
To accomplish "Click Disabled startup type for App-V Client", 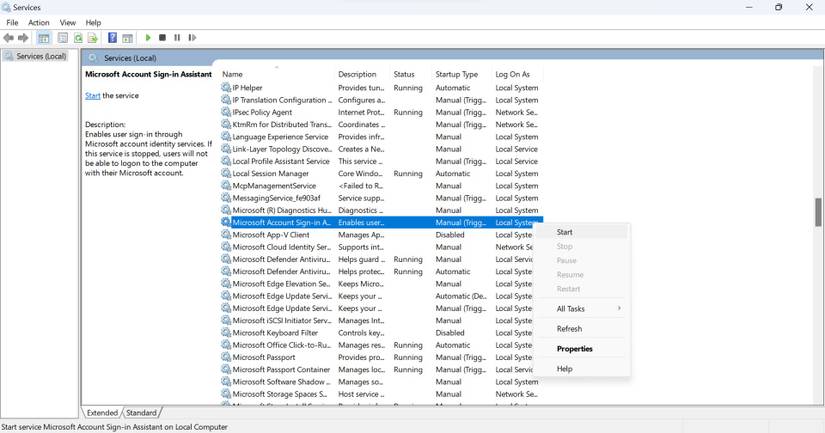I will click(450, 235).
